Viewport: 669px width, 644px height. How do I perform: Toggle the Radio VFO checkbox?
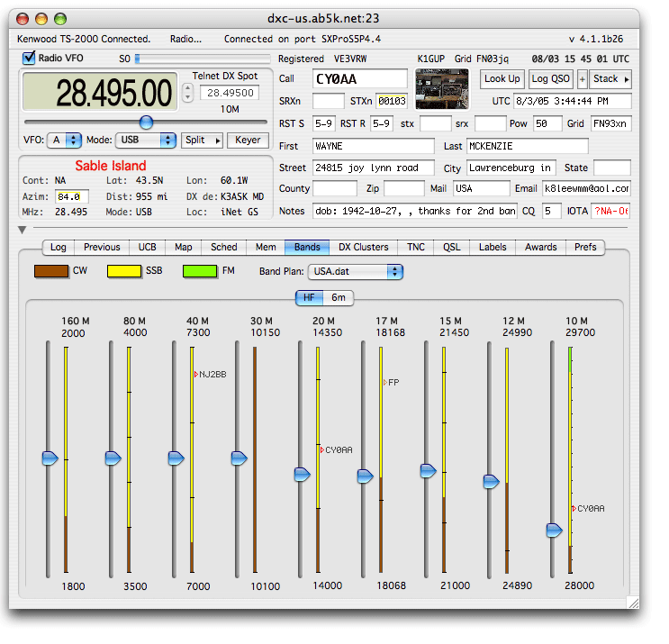tap(28, 59)
